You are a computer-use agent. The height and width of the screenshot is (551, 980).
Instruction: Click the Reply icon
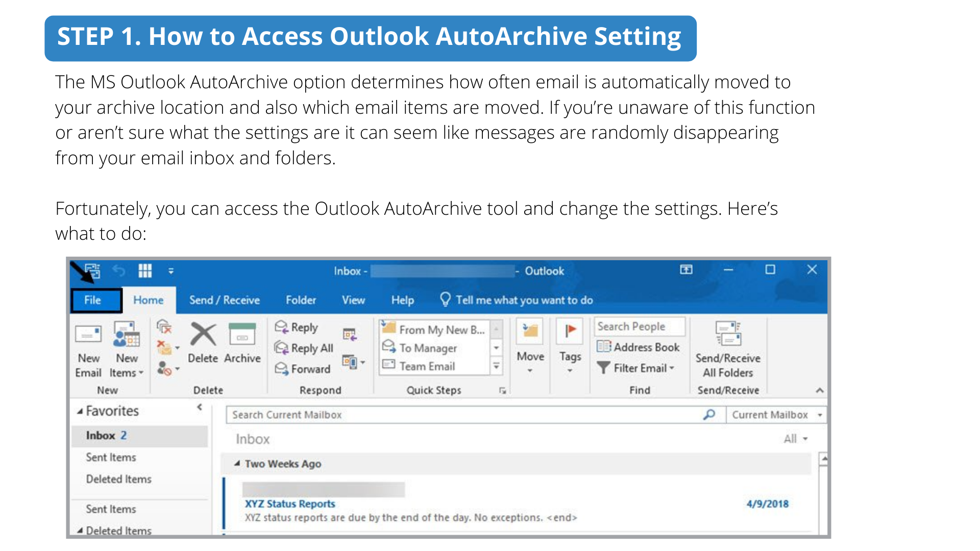pyautogui.click(x=282, y=327)
